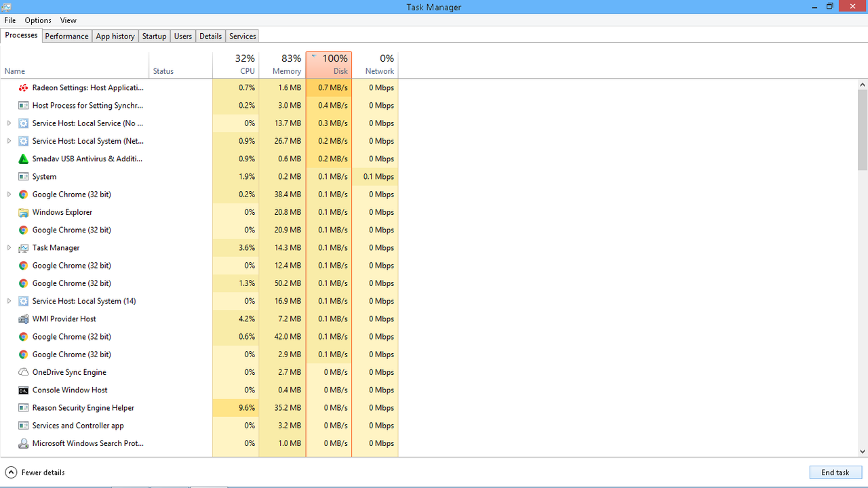
Task: Click the End task button
Action: pyautogui.click(x=835, y=472)
